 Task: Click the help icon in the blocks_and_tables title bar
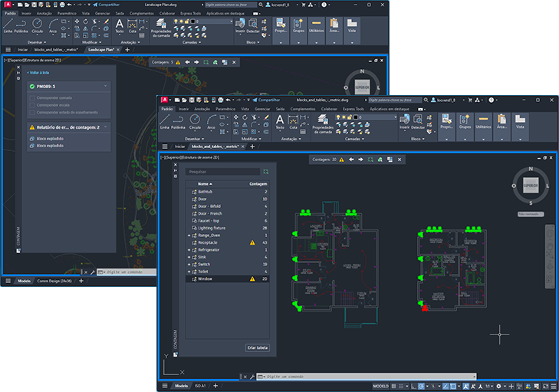pos(492,100)
